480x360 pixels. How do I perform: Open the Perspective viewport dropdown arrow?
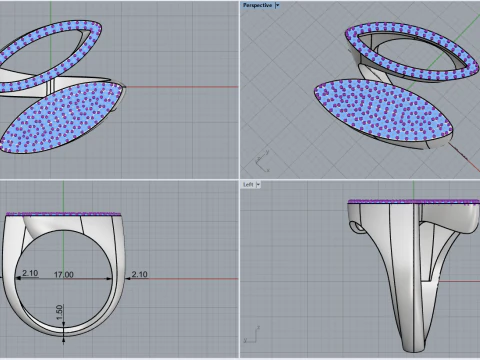[277, 5]
